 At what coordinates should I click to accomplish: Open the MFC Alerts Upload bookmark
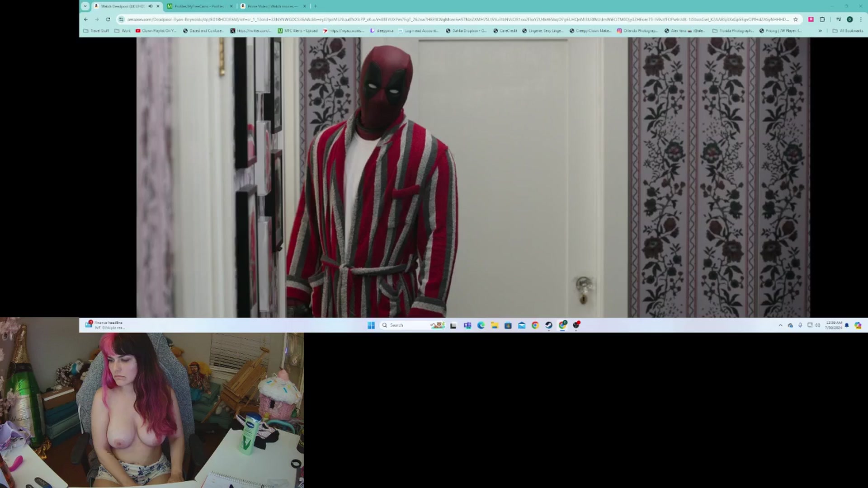click(298, 31)
